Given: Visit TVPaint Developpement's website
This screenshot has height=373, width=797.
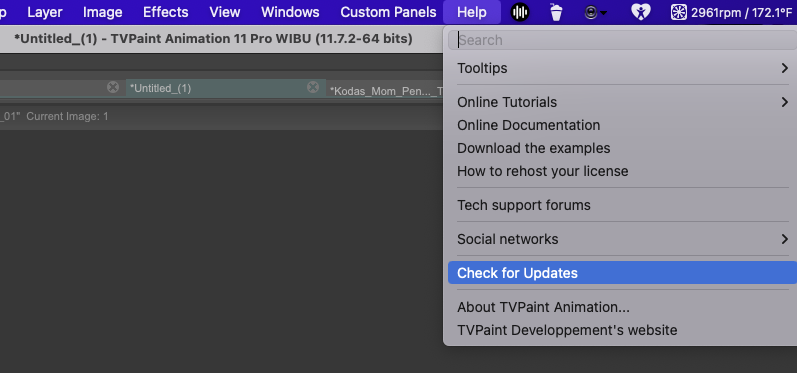Looking at the screenshot, I should (x=622, y=330).
